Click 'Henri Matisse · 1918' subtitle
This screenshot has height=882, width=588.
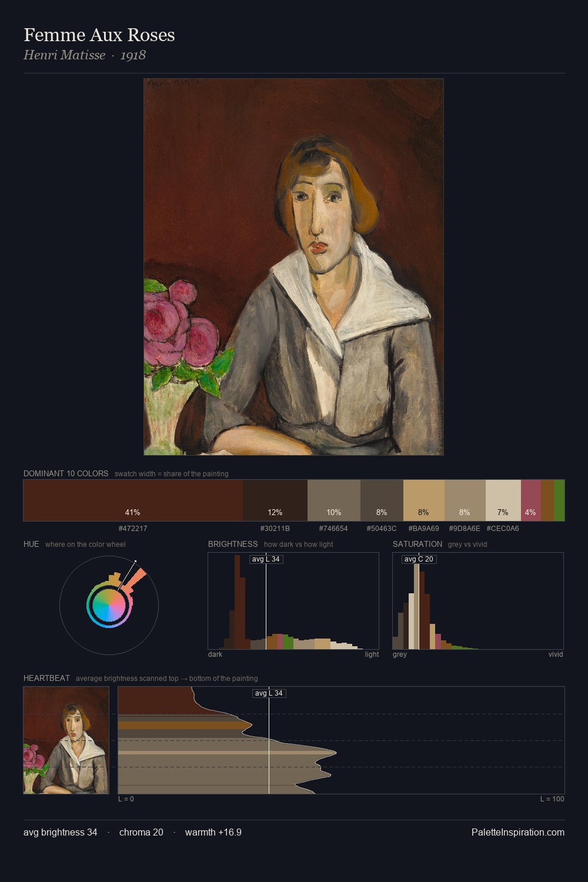tap(85, 55)
